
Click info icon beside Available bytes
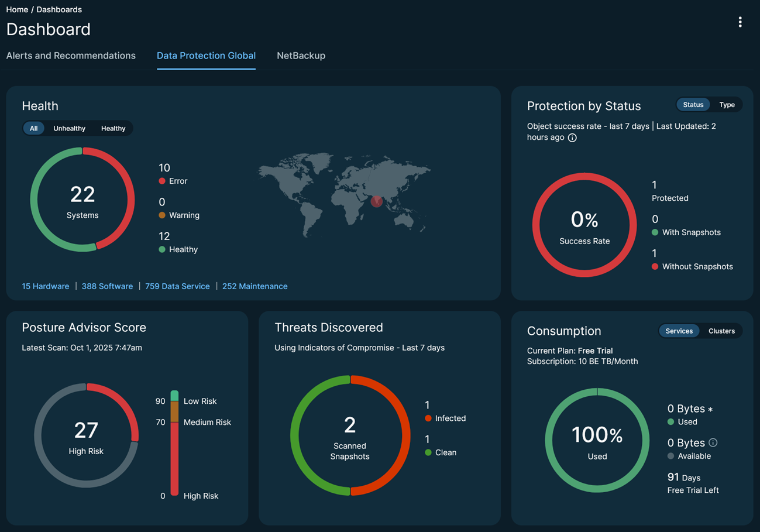coord(713,443)
